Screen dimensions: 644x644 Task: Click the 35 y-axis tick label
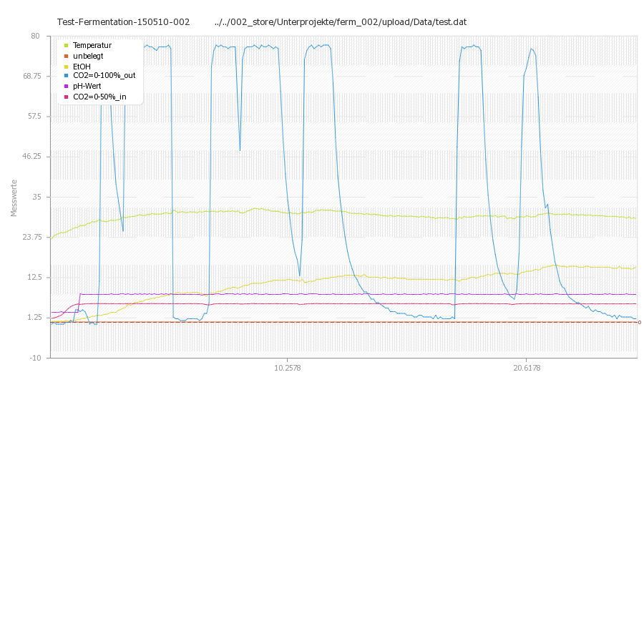coord(35,197)
